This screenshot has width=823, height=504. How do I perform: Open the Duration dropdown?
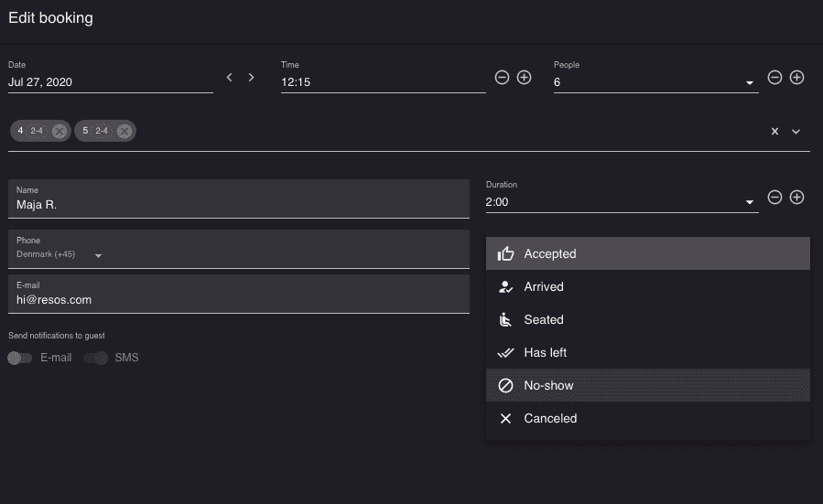(x=750, y=202)
